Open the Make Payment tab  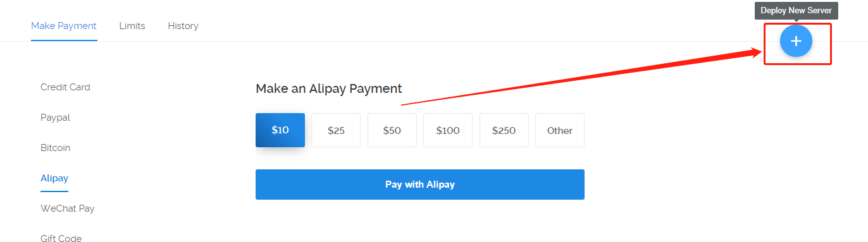pyautogui.click(x=64, y=26)
